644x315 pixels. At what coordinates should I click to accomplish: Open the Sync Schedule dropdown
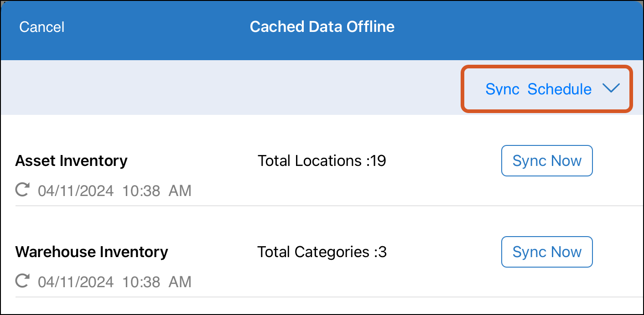[x=547, y=89]
